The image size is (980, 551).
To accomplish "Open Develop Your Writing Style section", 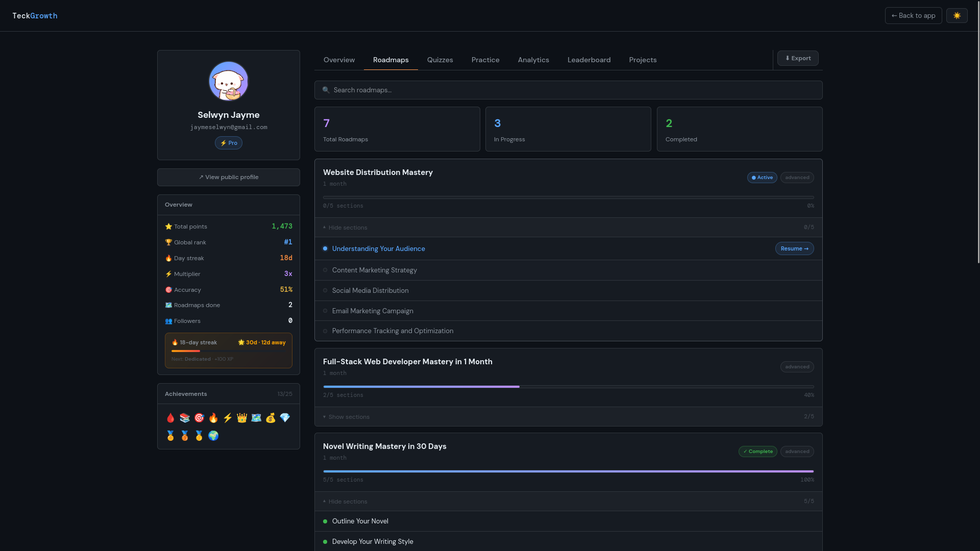I will [x=569, y=541].
